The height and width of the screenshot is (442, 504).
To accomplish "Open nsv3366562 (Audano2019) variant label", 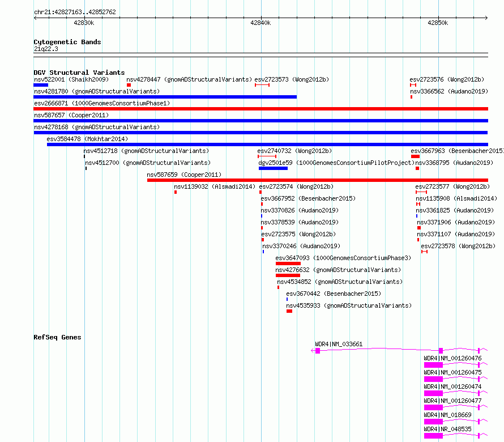I will point(449,91).
